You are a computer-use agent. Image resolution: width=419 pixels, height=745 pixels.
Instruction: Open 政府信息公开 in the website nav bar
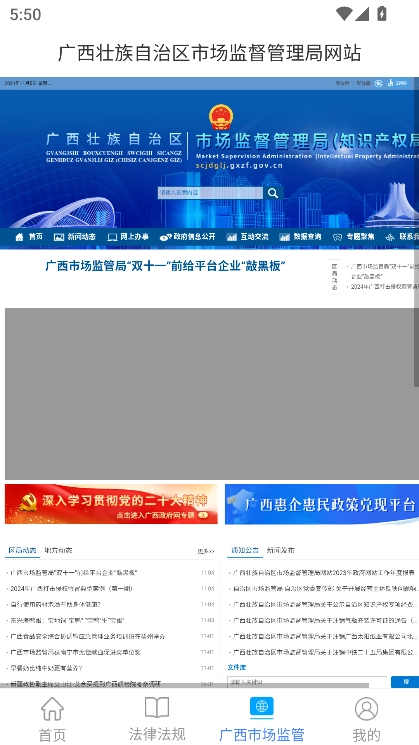point(188,237)
